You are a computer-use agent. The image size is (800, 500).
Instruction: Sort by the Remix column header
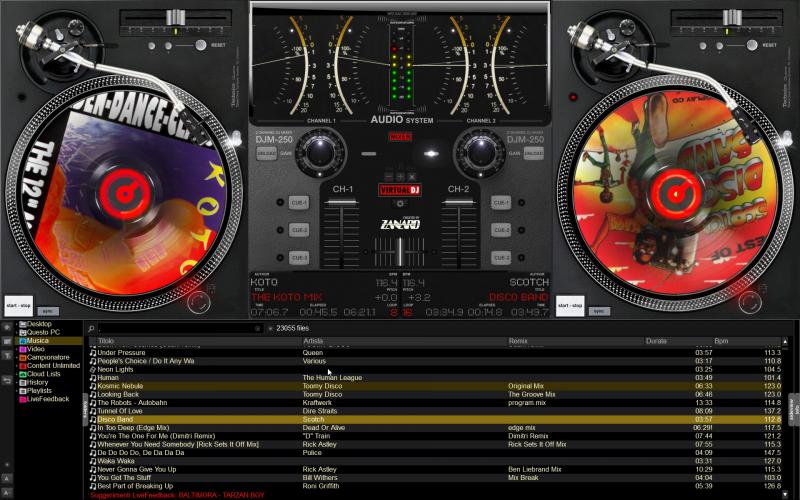coord(576,341)
